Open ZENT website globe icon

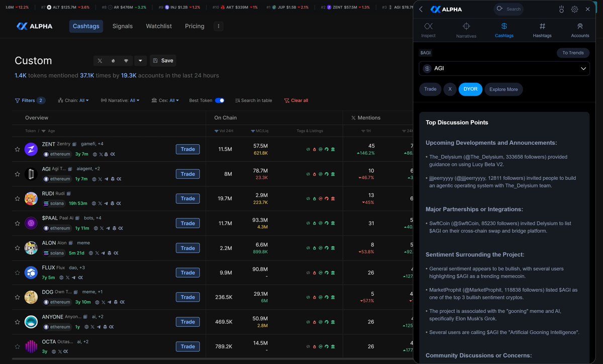(94, 154)
